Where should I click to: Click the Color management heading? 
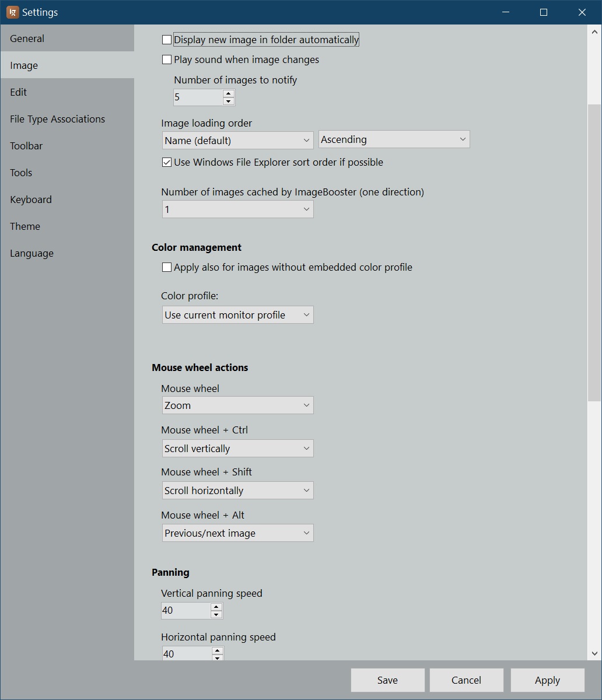tap(197, 247)
